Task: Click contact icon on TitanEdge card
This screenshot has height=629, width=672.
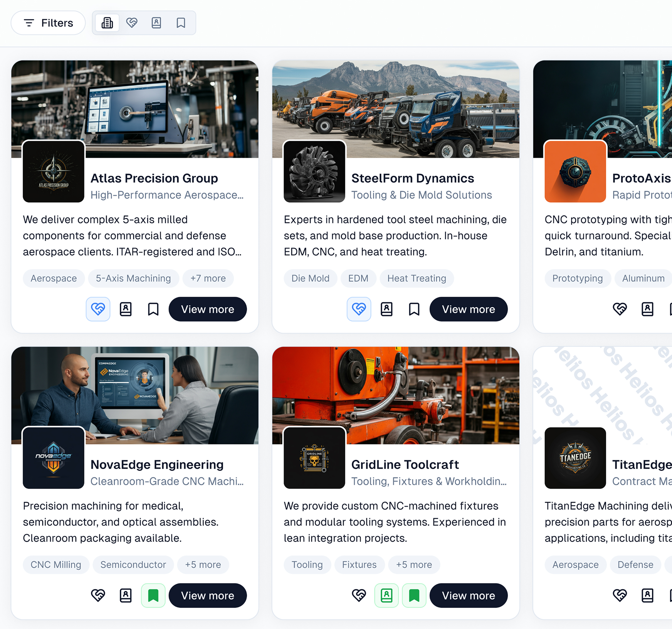Action: (x=647, y=595)
